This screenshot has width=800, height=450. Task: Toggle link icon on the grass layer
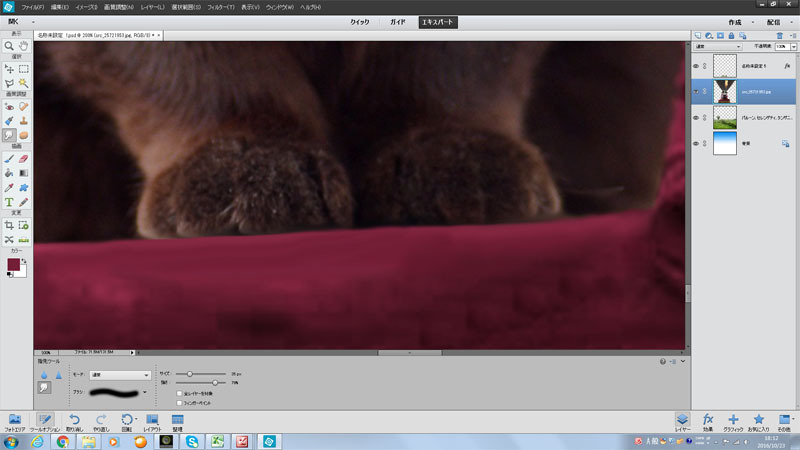click(705, 117)
